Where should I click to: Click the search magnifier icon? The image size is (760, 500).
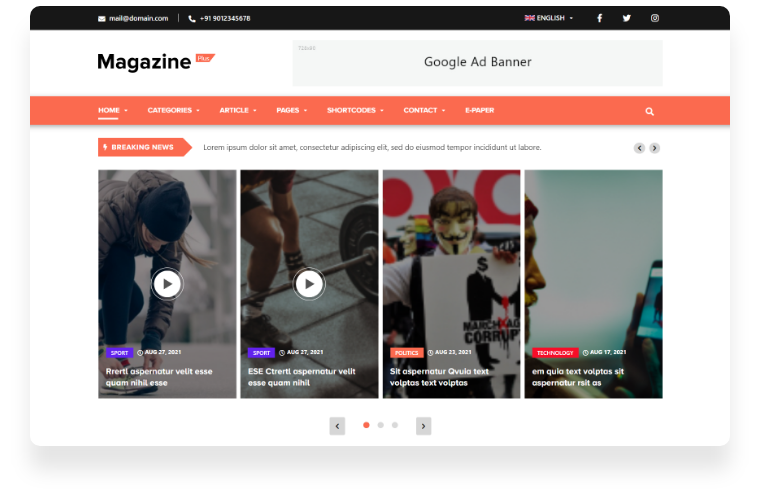point(649,111)
